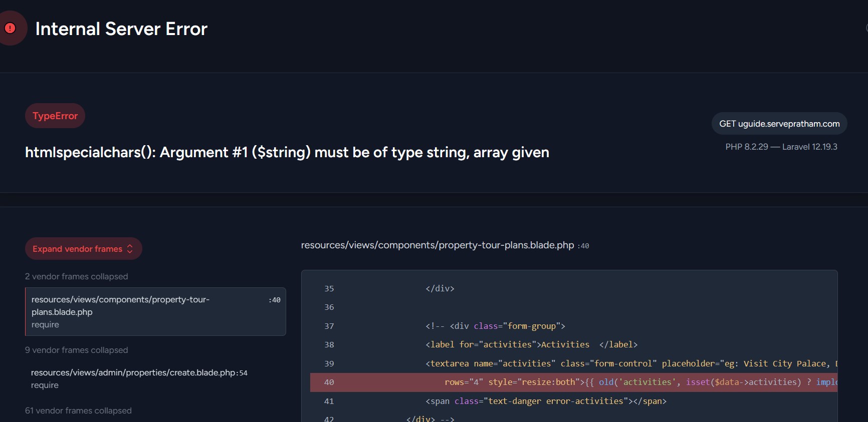Click the span text-danger code on line 41
The height and width of the screenshot is (422, 868).
[546, 401]
